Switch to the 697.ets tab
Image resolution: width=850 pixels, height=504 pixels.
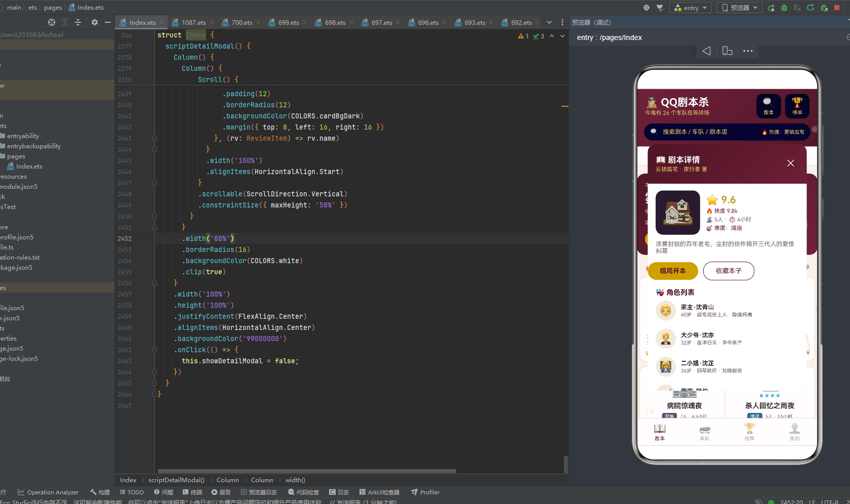tap(381, 22)
